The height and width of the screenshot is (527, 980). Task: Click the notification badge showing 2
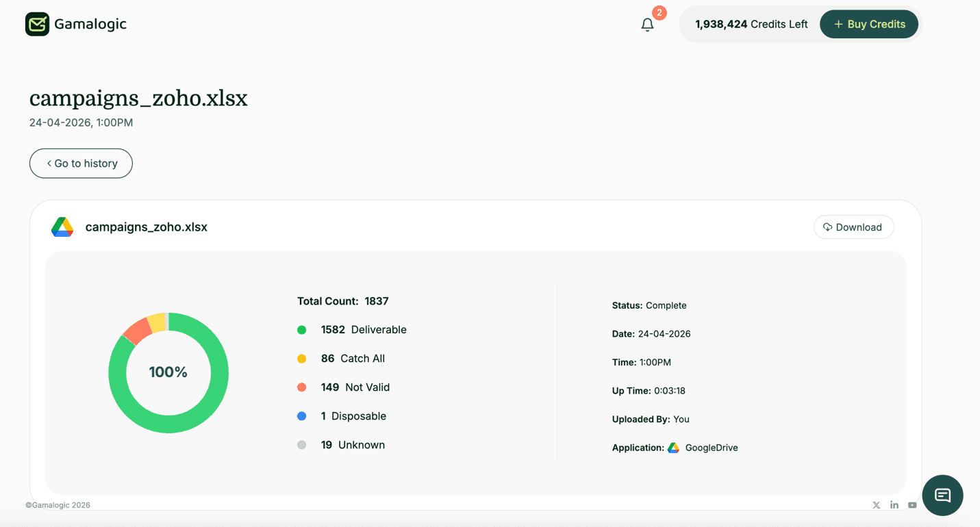tap(658, 12)
